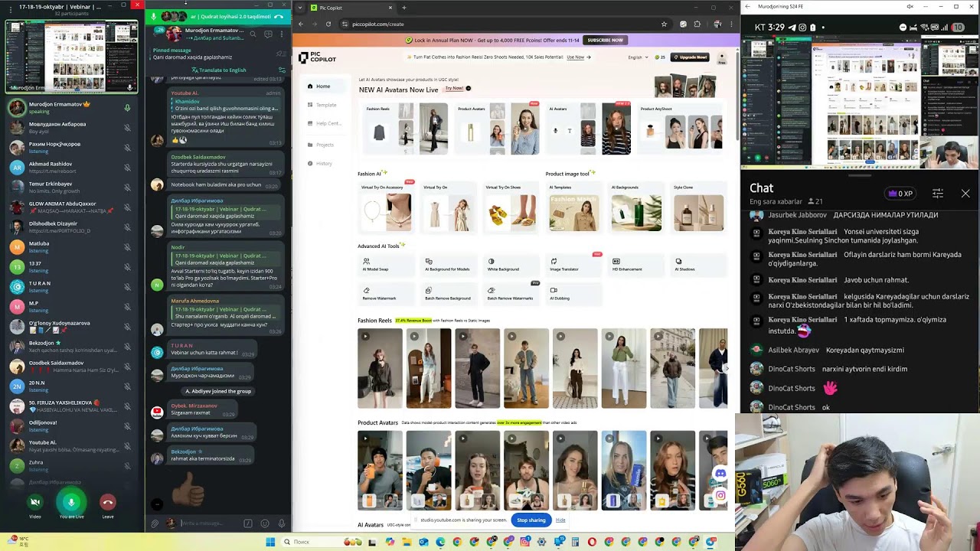Image resolution: width=980 pixels, height=551 pixels.
Task: Open Virtual Try On Shoes tool
Action: pyautogui.click(x=511, y=208)
